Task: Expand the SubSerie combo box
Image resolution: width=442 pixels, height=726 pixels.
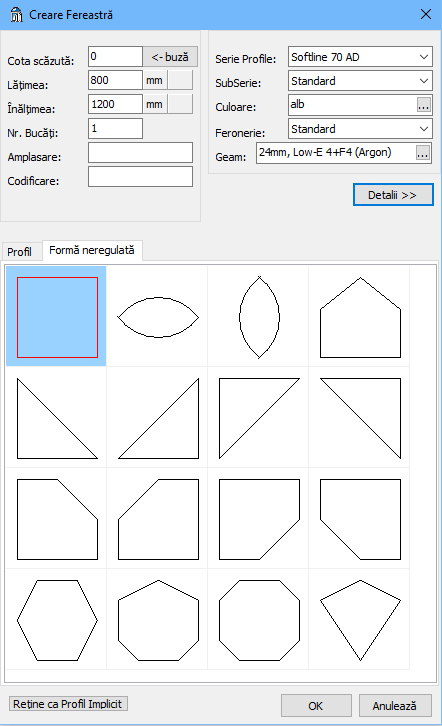Action: tap(360, 81)
